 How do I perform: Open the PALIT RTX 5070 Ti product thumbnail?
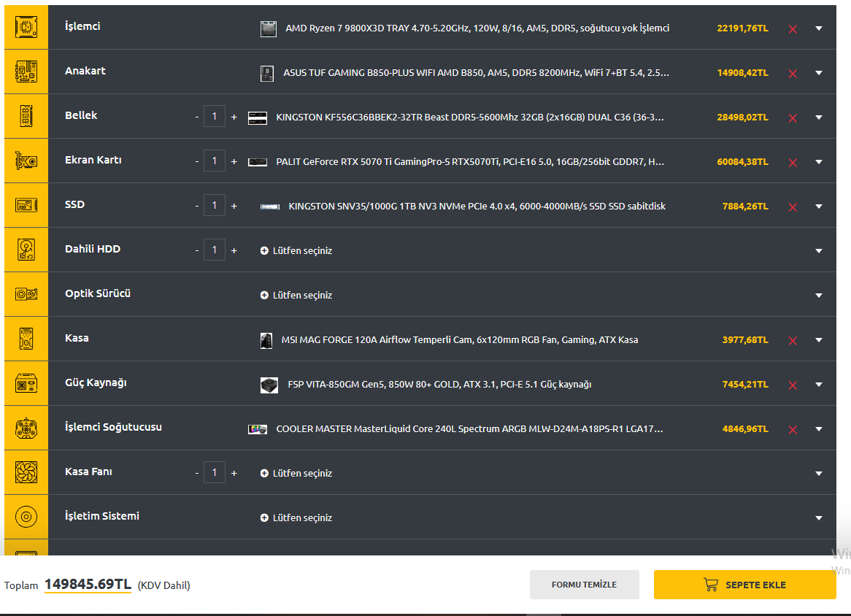(258, 162)
